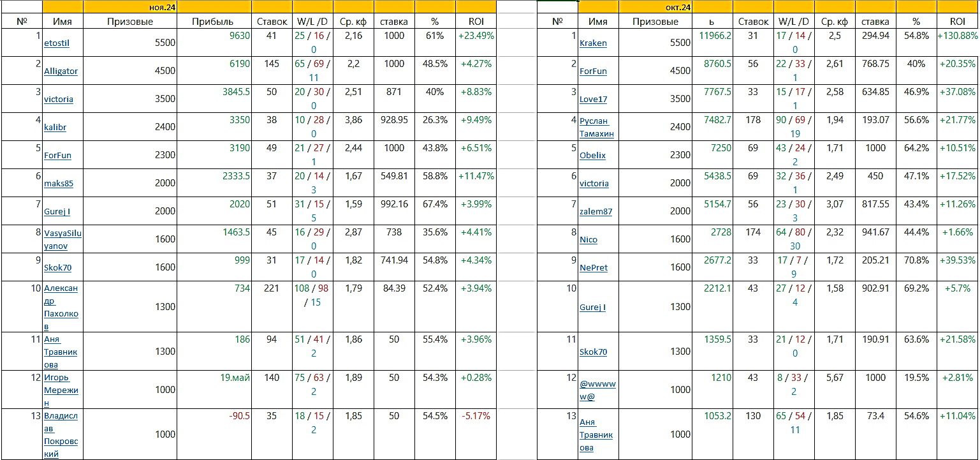
Task: Open the zalem87 profile link
Action: (x=596, y=211)
